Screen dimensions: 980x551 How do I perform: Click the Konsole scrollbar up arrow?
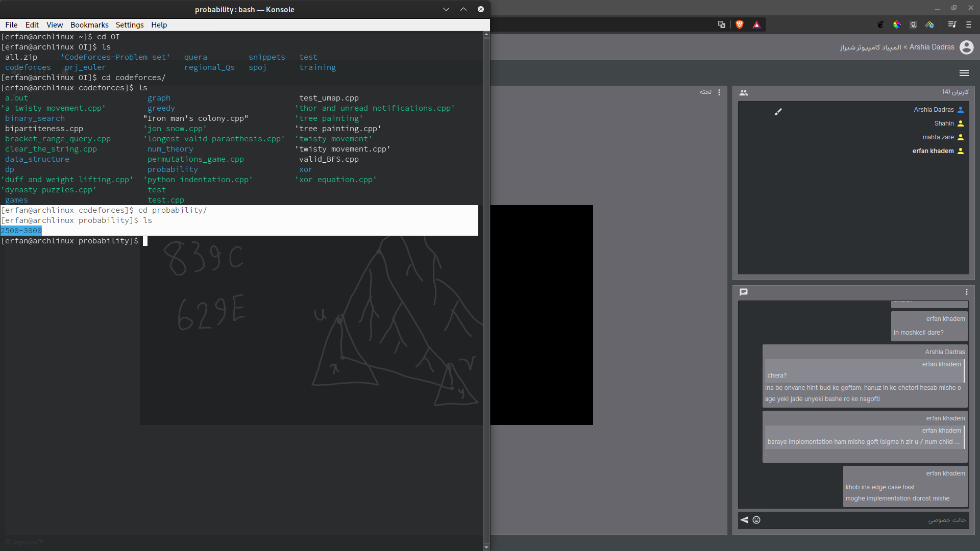[486, 34]
